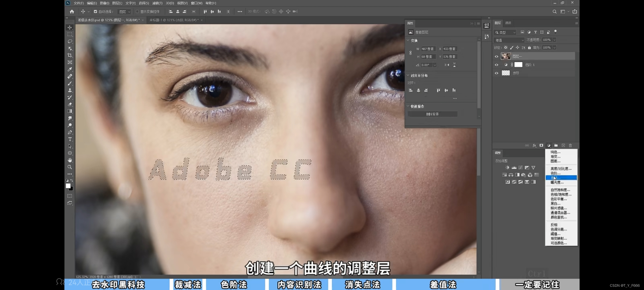Click the black background color swatch
The image size is (644, 290).
(x=71, y=189)
